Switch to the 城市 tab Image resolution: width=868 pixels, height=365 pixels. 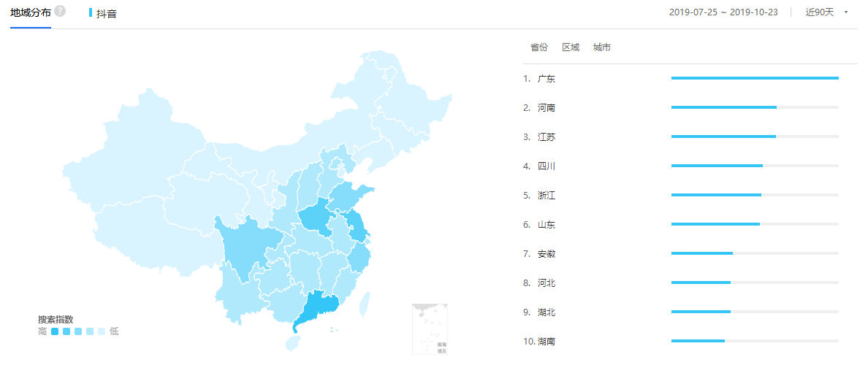tap(602, 47)
